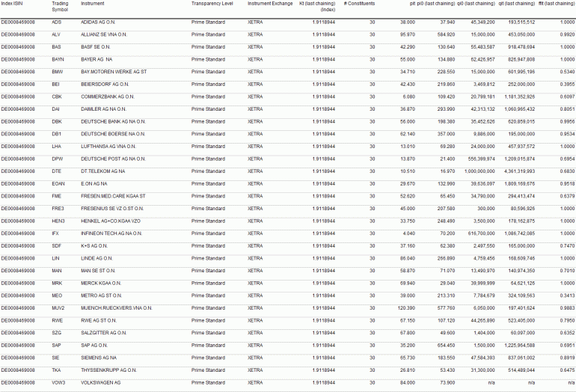
Task: Click the MUV2 trading symbol
Action: (58, 308)
